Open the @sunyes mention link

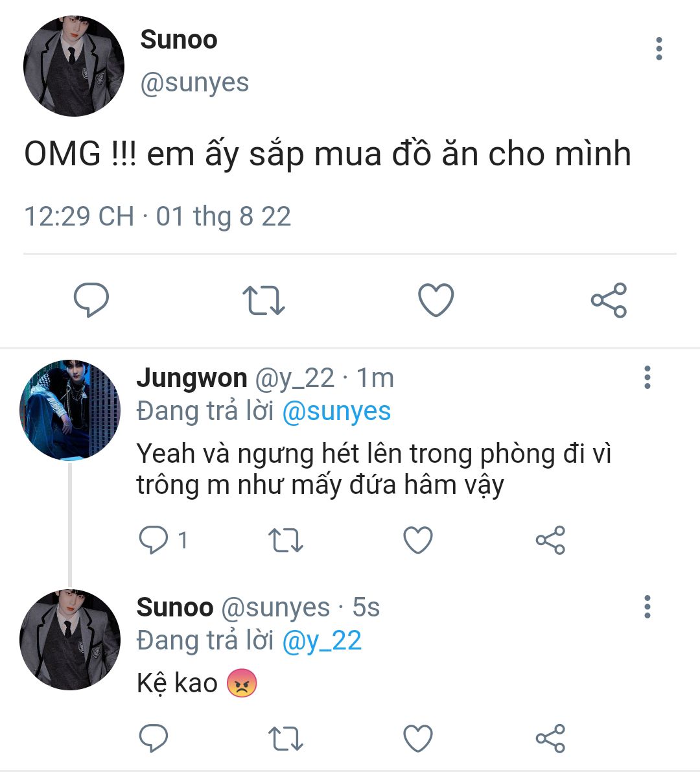pos(336,412)
